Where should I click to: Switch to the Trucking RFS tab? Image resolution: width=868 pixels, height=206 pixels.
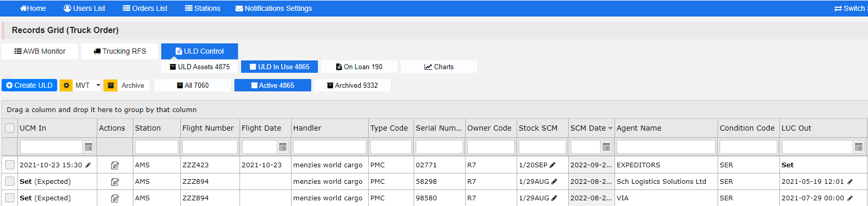click(x=120, y=51)
